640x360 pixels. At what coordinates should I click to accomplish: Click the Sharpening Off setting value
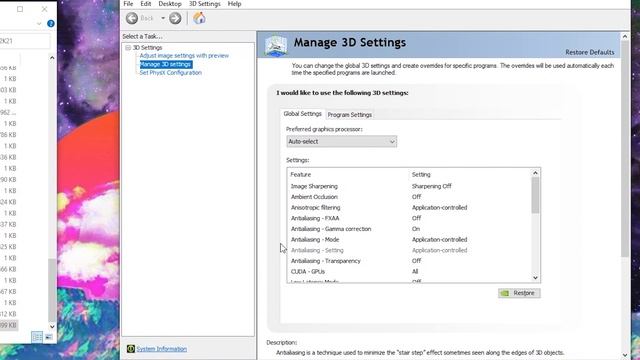431,186
